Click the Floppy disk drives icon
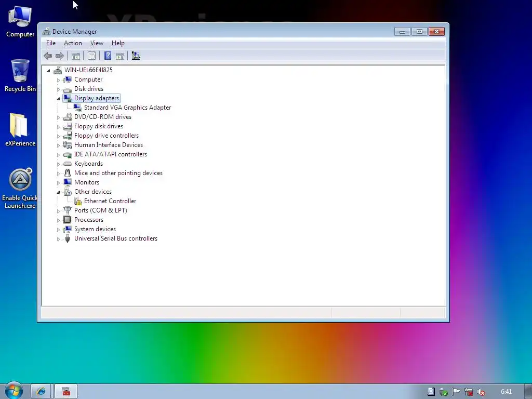532x399 pixels. tap(68, 127)
